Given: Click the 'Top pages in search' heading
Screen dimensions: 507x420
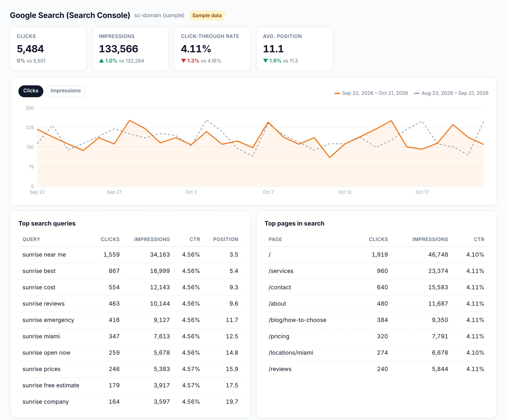Looking at the screenshot, I should coord(295,224).
